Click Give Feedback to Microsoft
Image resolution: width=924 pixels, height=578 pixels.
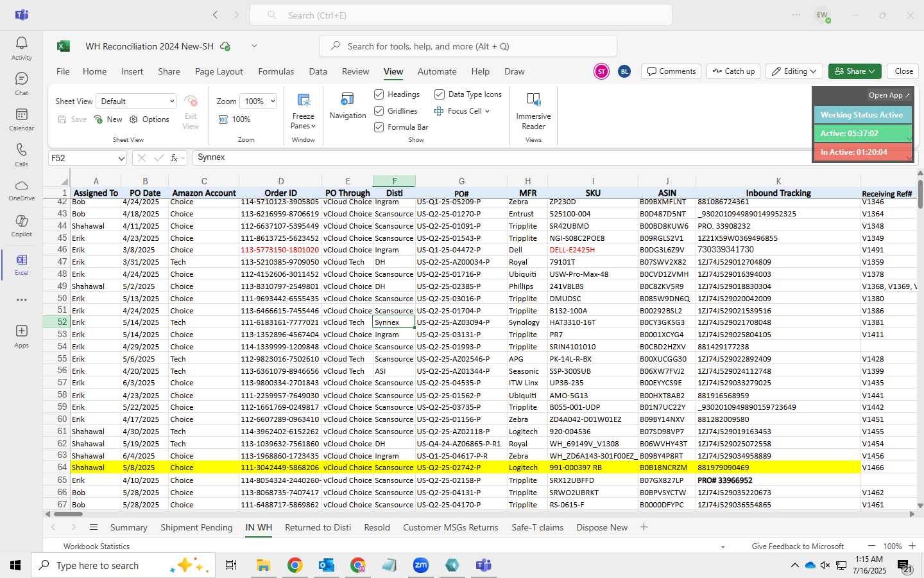(x=798, y=547)
